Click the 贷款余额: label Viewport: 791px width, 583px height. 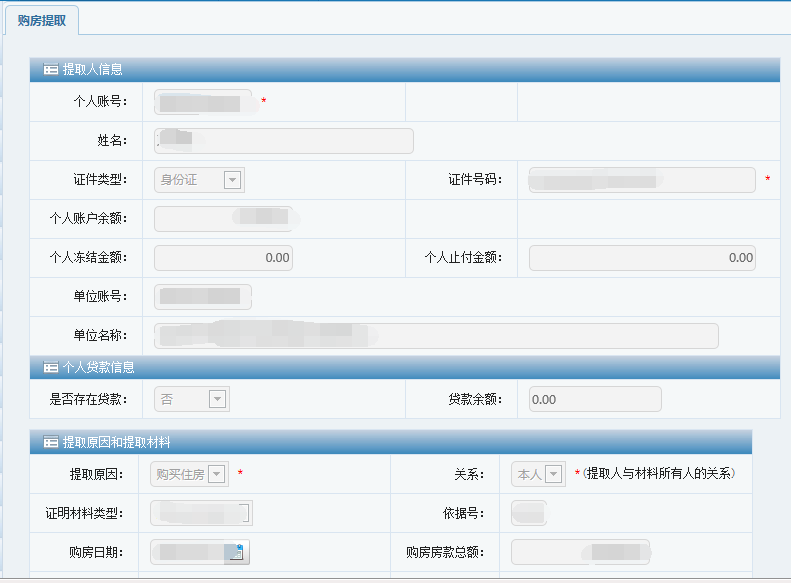475,399
